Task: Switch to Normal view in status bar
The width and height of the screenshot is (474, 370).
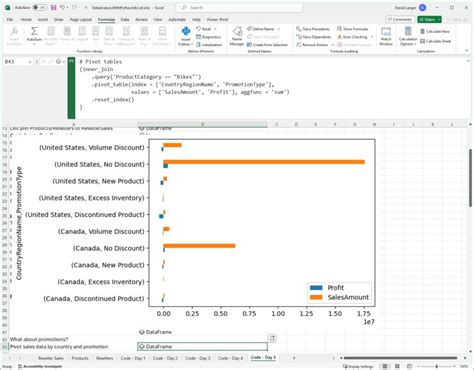Action: coord(385,366)
